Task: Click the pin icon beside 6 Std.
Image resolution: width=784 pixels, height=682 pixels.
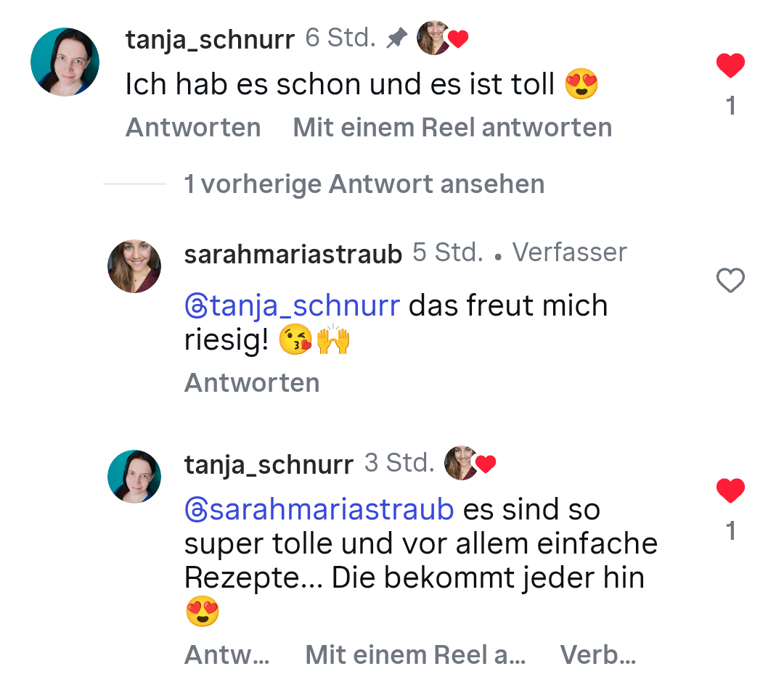Action: [x=396, y=38]
